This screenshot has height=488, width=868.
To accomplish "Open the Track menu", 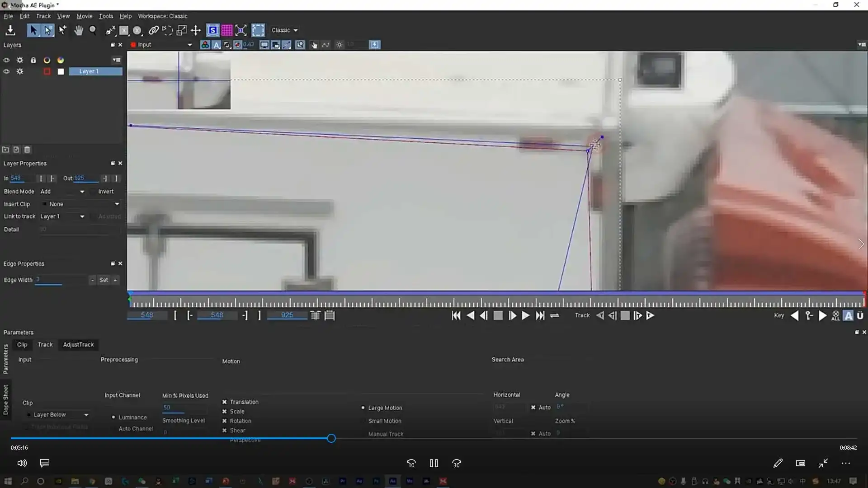I will point(43,16).
